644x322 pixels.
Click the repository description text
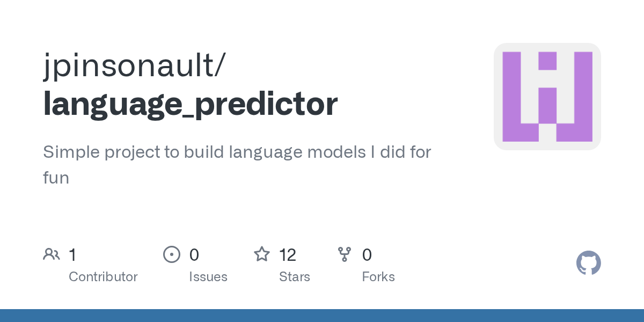(237, 165)
